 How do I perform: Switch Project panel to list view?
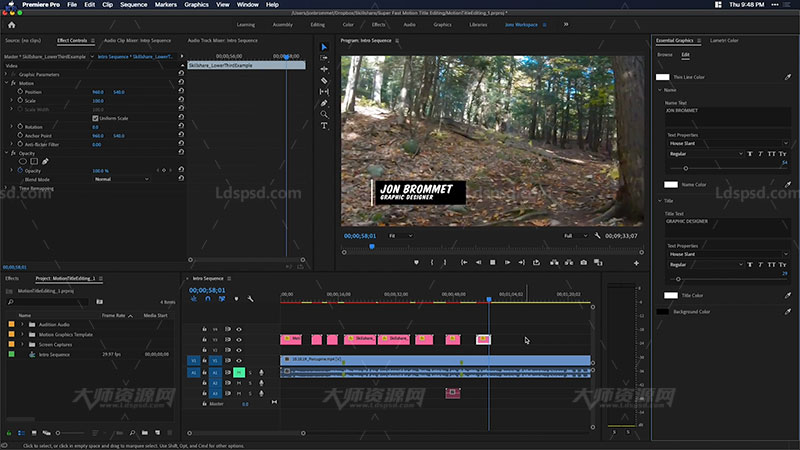tap(21, 433)
